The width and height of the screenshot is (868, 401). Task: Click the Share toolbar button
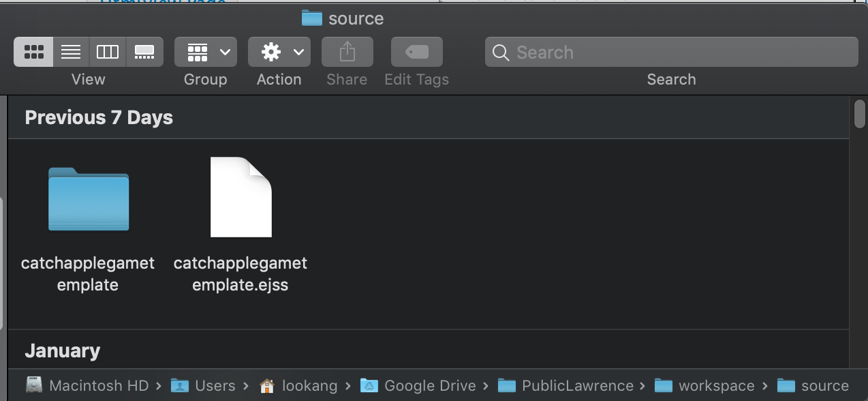347,52
